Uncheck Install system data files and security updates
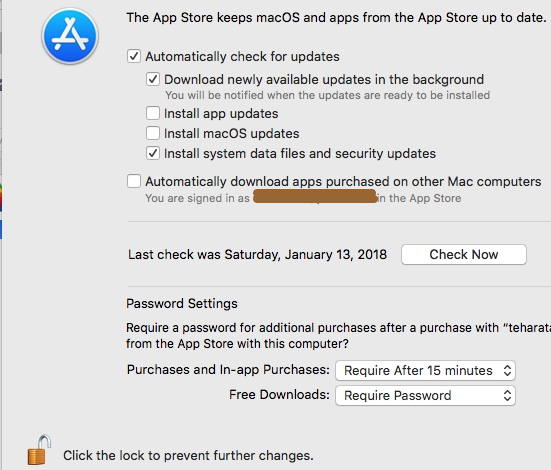551x470 pixels. [153, 153]
